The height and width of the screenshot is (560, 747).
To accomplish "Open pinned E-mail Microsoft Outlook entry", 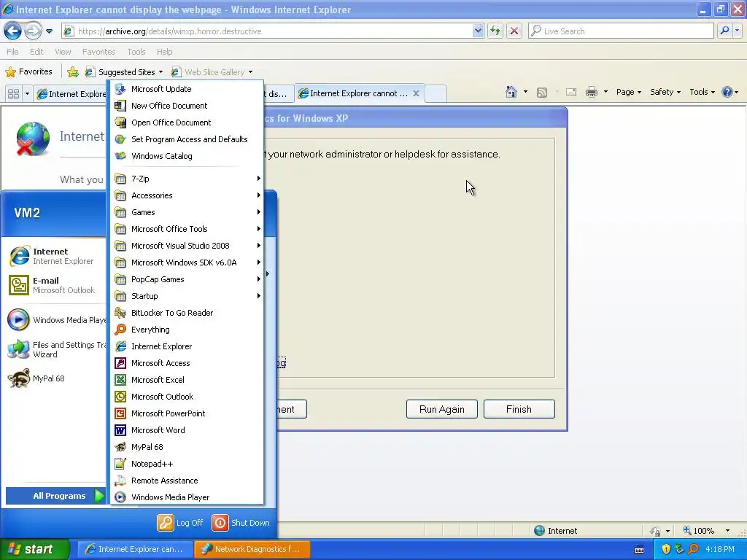I will point(56,285).
